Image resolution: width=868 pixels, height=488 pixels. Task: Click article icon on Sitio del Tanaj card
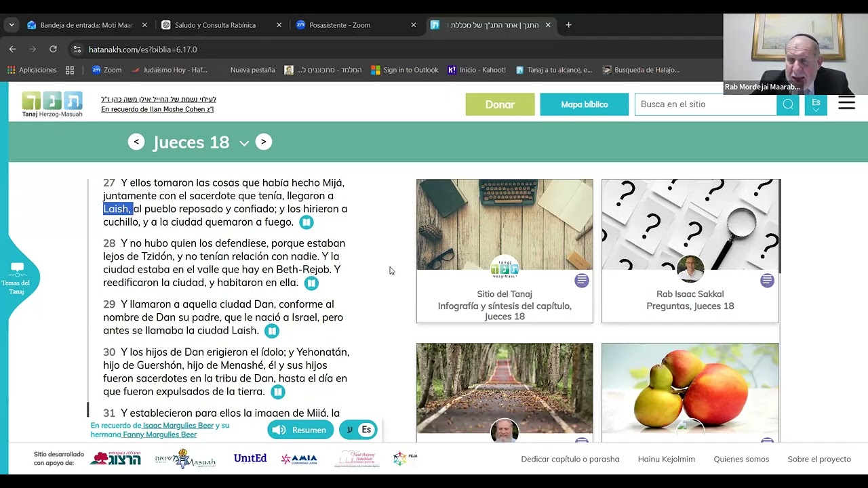point(582,280)
